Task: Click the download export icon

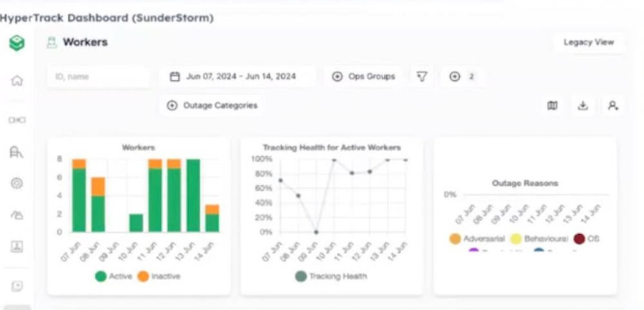Action: pyautogui.click(x=583, y=105)
